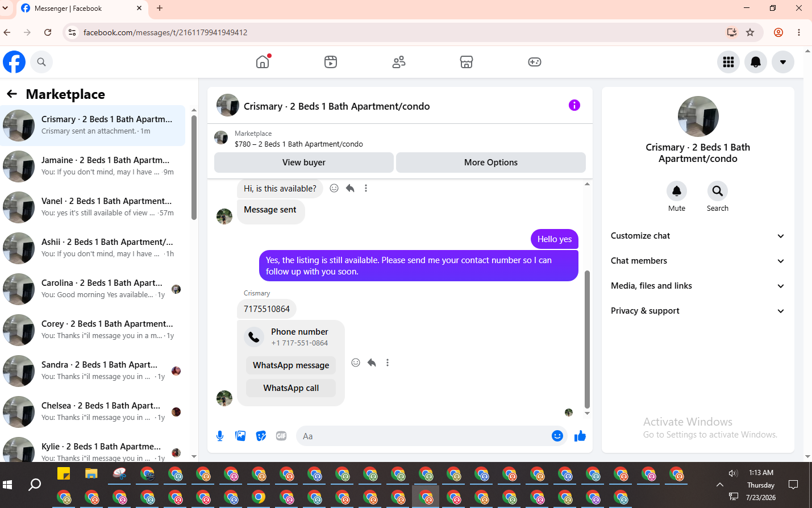This screenshot has width=812, height=508.
Task: Open the Windows Start menu
Action: (x=7, y=485)
